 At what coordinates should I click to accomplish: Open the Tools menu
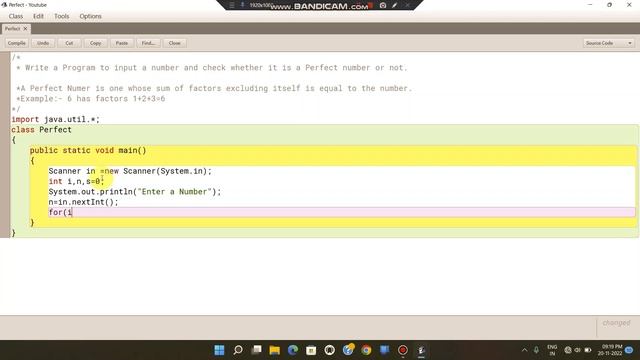point(62,16)
